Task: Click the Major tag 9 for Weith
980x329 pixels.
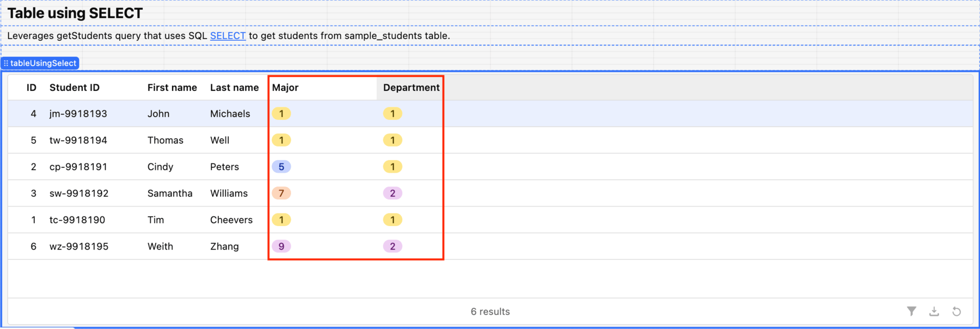Action: pos(281,246)
